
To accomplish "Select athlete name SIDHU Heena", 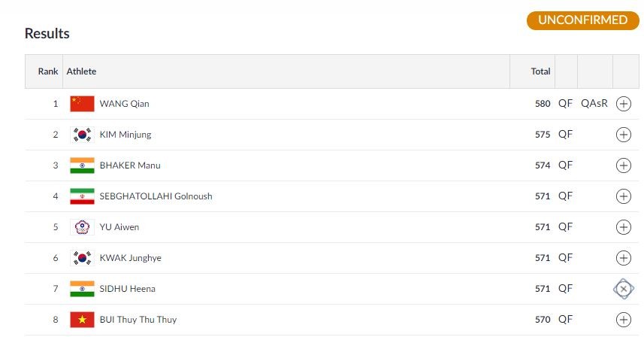I will 127,289.
